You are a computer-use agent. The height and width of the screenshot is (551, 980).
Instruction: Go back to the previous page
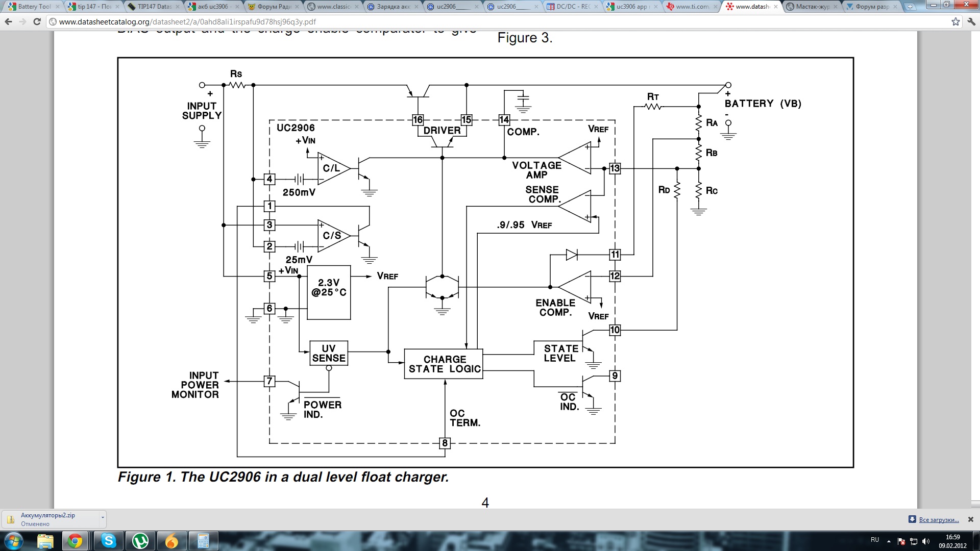[8, 22]
